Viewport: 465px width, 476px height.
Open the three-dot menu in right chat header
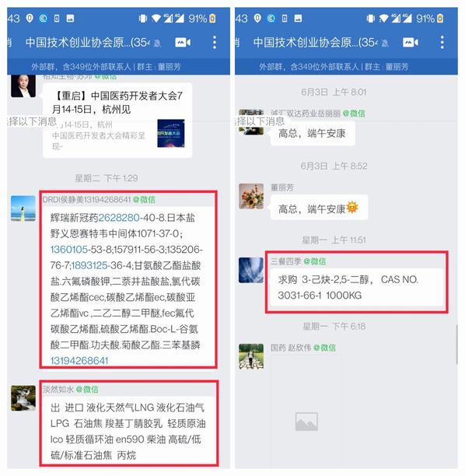click(x=442, y=43)
